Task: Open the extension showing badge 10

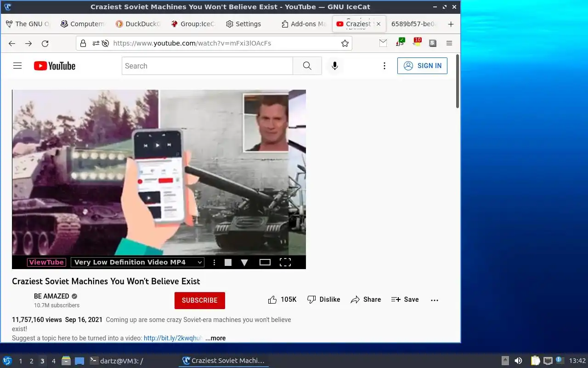Action: [416, 43]
